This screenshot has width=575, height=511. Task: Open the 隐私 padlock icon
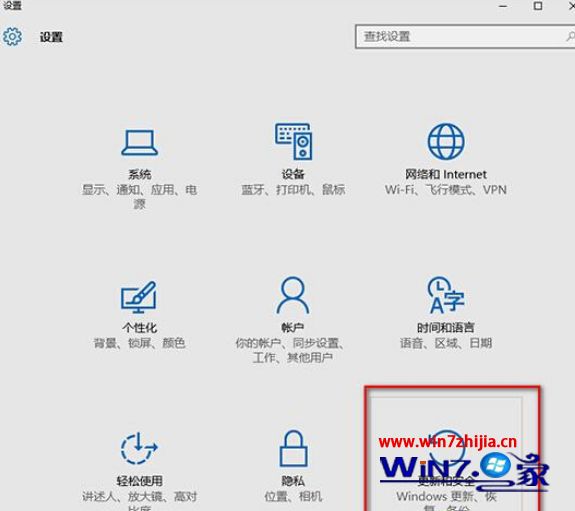point(293,448)
